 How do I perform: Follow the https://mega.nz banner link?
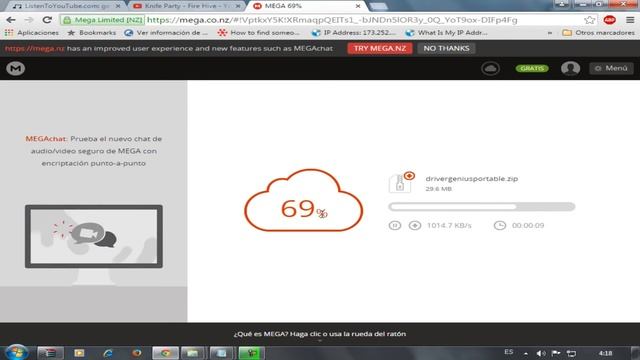pyautogui.click(x=35, y=48)
